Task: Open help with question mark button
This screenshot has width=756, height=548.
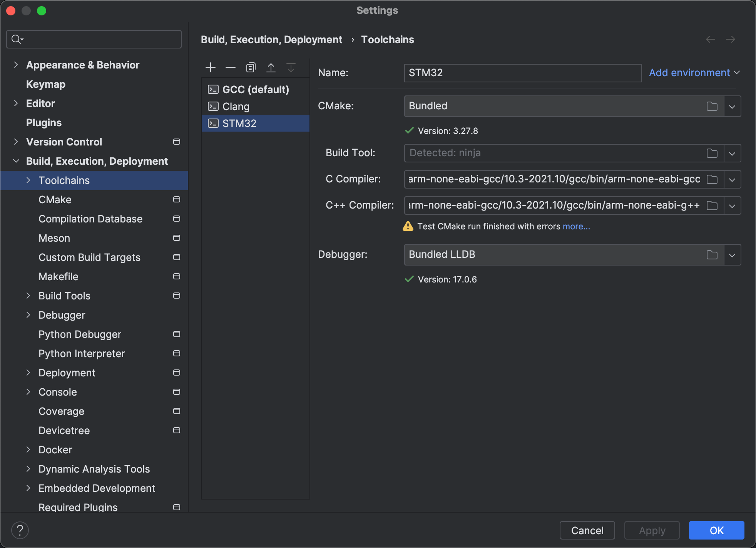Action: (x=20, y=530)
